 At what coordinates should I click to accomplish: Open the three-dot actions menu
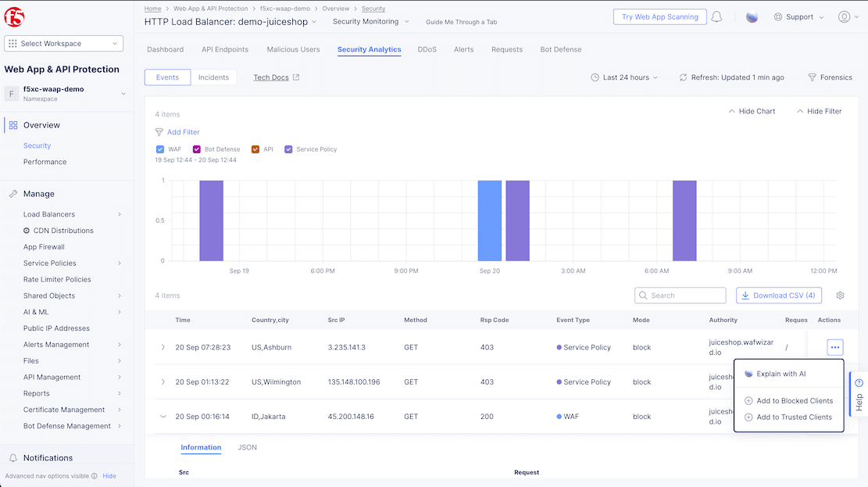click(834, 347)
